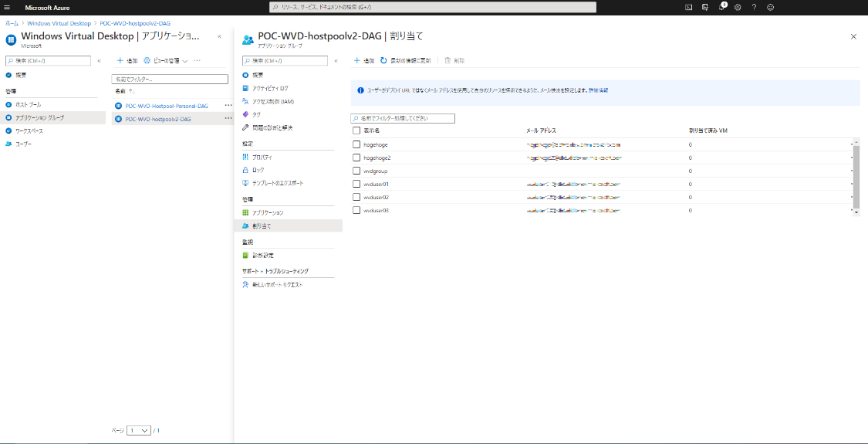
Task: Collapse the Windows Virtual Desktop blade with its top chevron
Action: pyautogui.click(x=219, y=36)
